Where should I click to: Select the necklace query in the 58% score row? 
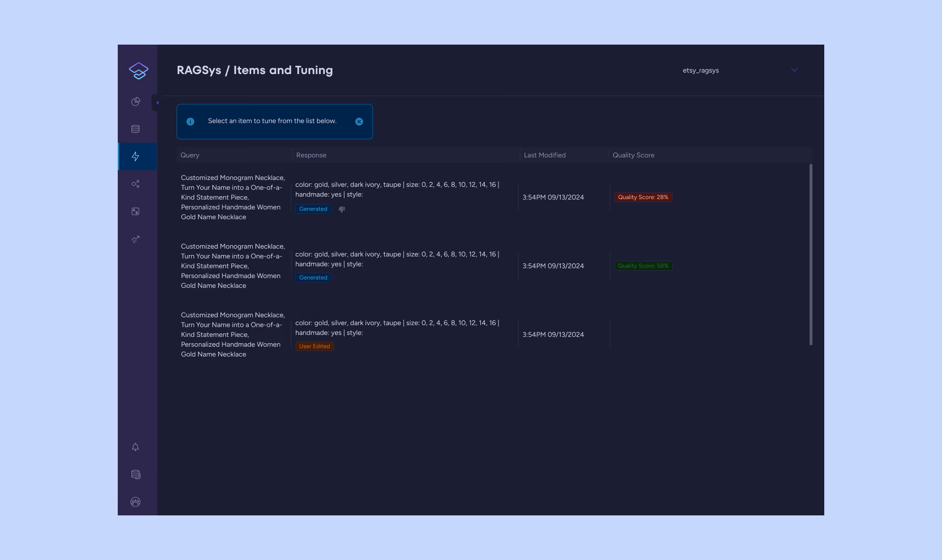click(233, 266)
